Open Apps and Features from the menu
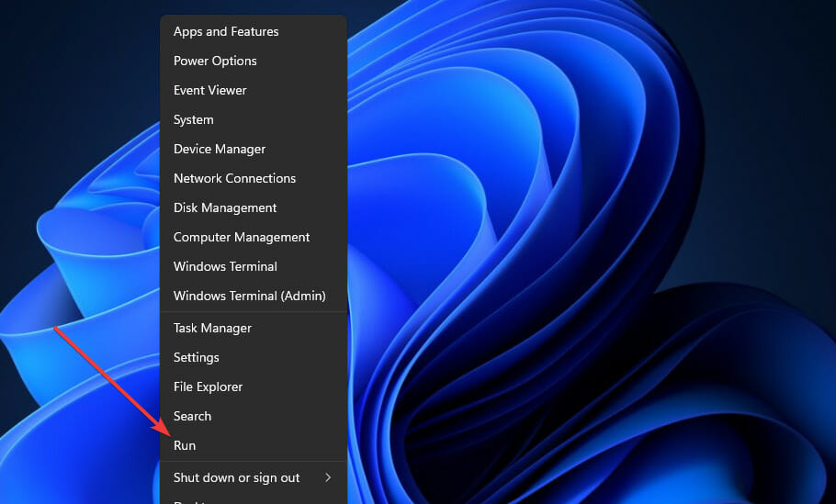The image size is (836, 504). tap(226, 31)
